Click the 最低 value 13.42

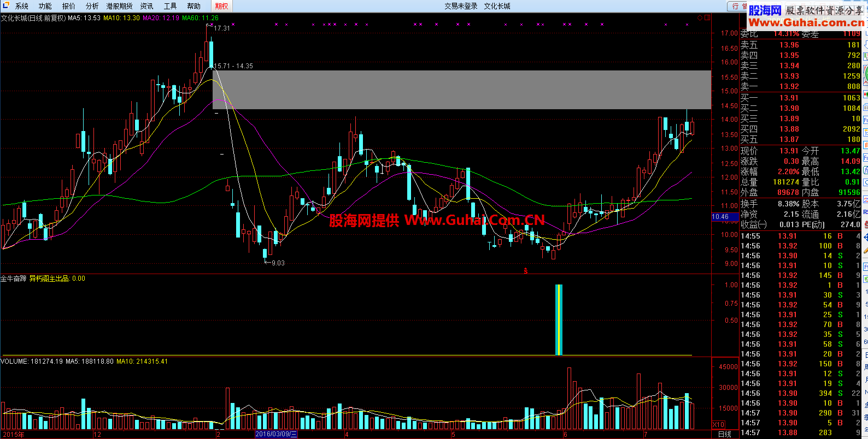coord(851,172)
